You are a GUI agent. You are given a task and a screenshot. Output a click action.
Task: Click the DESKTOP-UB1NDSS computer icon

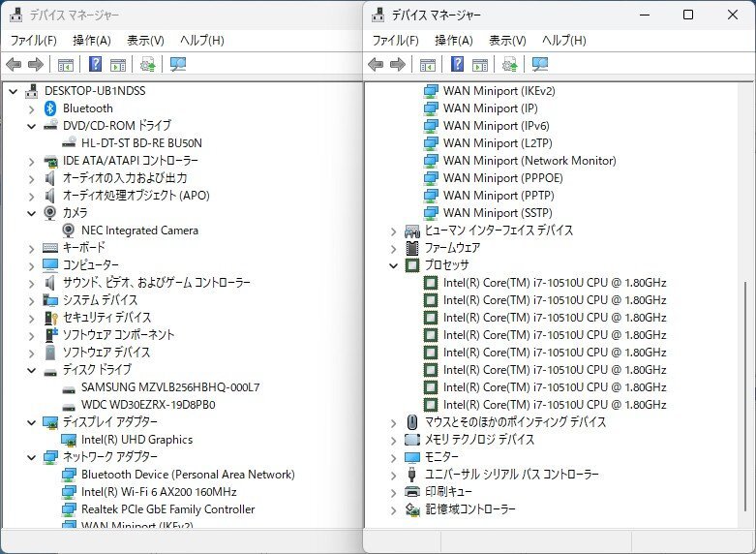(x=31, y=91)
